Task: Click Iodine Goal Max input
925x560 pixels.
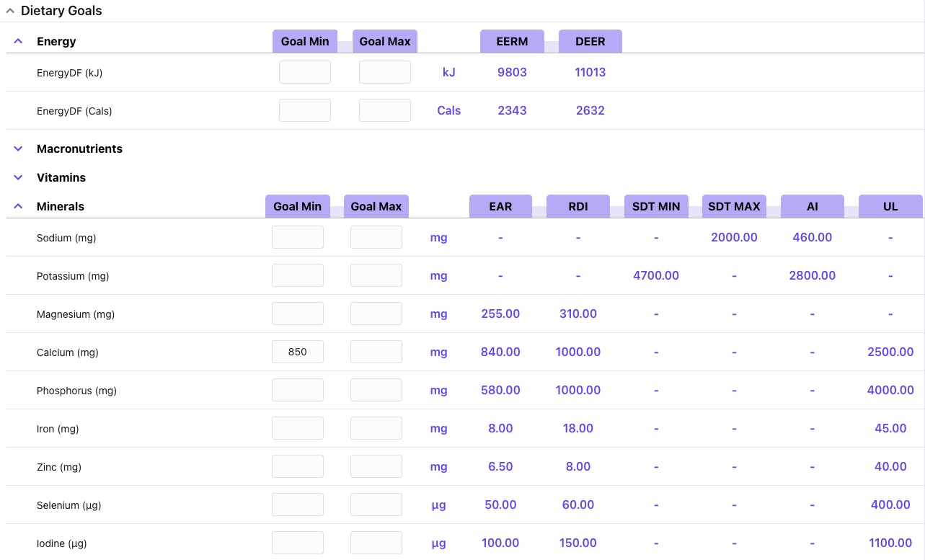Action: click(376, 543)
